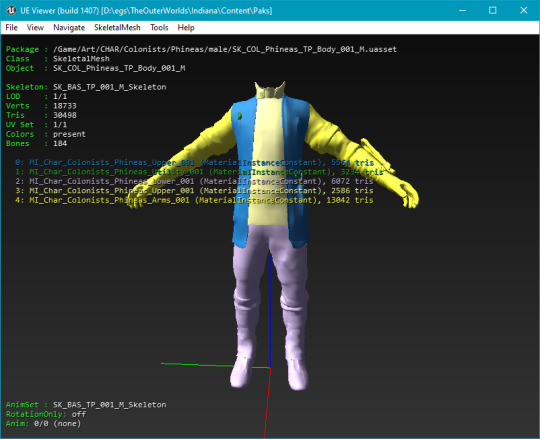
Task: Click the Anim 0/0 (none) status
Action: click(43, 424)
